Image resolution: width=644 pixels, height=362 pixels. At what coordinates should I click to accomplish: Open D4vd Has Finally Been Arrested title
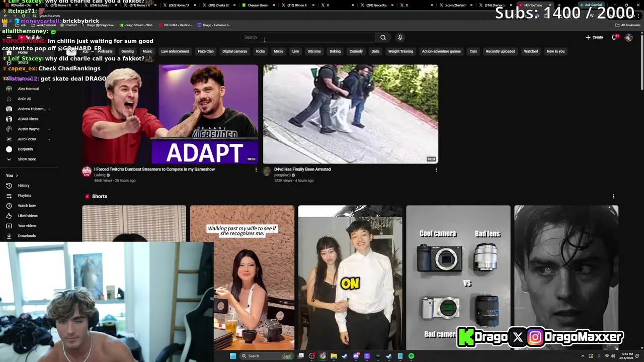pos(302,169)
